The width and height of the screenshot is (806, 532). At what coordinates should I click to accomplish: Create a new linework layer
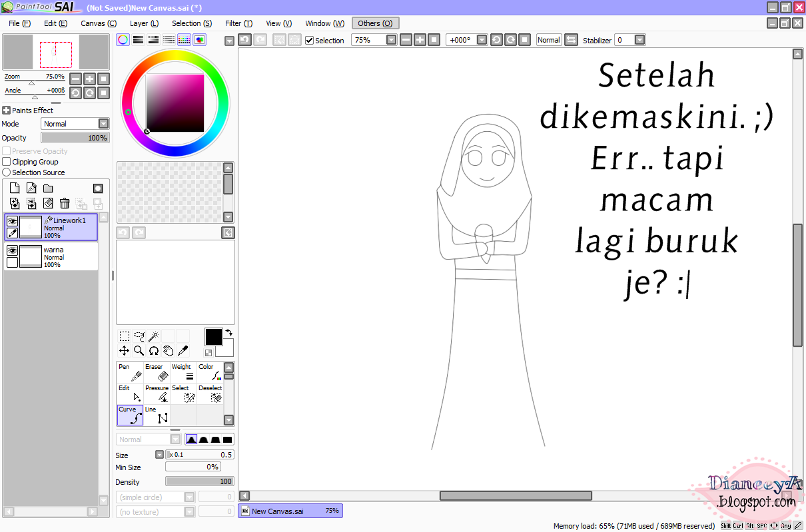coord(31,188)
